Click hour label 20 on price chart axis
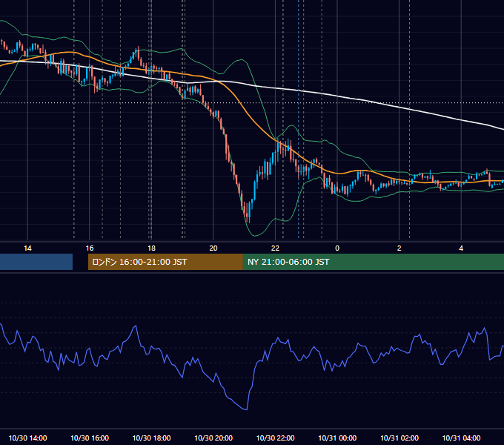Image resolution: width=504 pixels, height=445 pixels. (213, 248)
